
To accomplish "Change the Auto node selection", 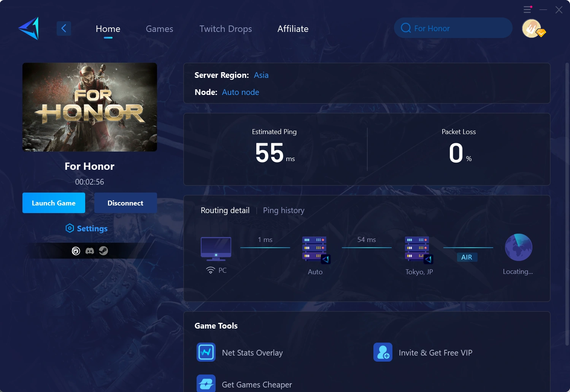I will click(x=241, y=92).
